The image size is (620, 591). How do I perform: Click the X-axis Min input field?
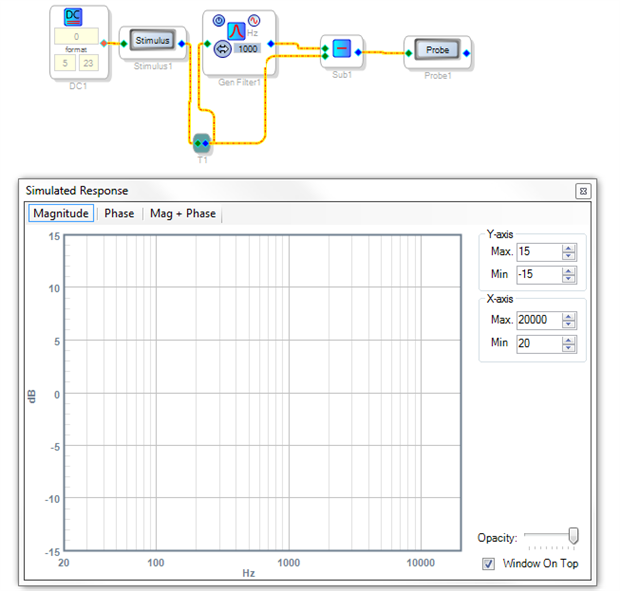539,344
